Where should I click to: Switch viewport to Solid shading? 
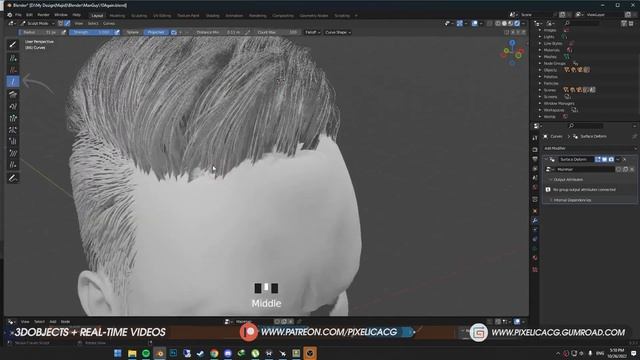point(504,24)
